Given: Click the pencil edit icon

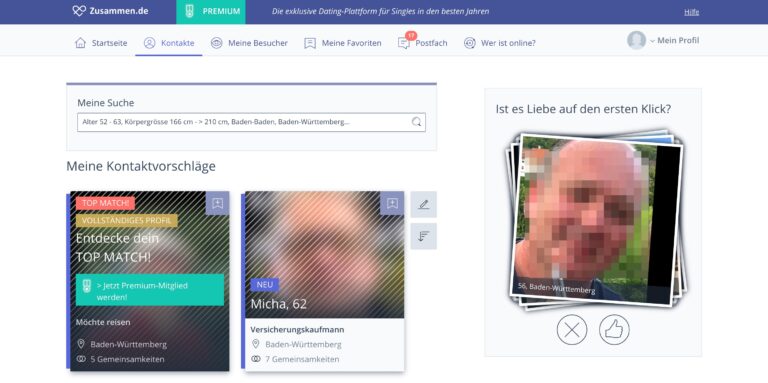Looking at the screenshot, I should pos(423,205).
